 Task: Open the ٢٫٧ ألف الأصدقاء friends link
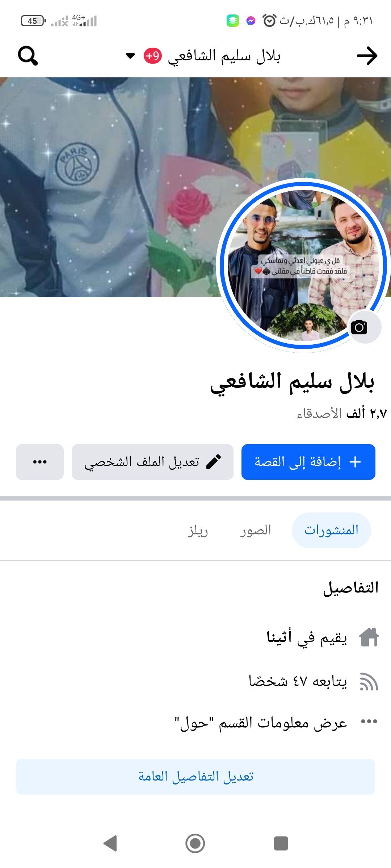click(x=341, y=413)
